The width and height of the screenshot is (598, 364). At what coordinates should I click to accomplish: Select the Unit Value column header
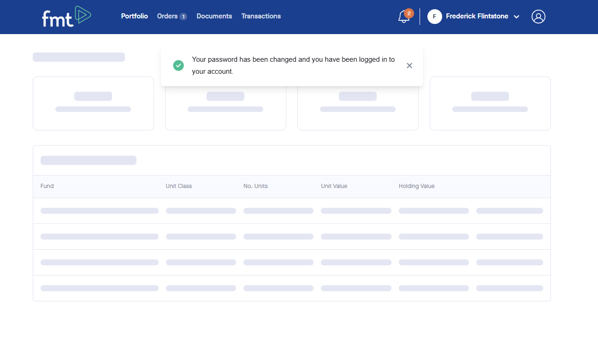tap(334, 186)
